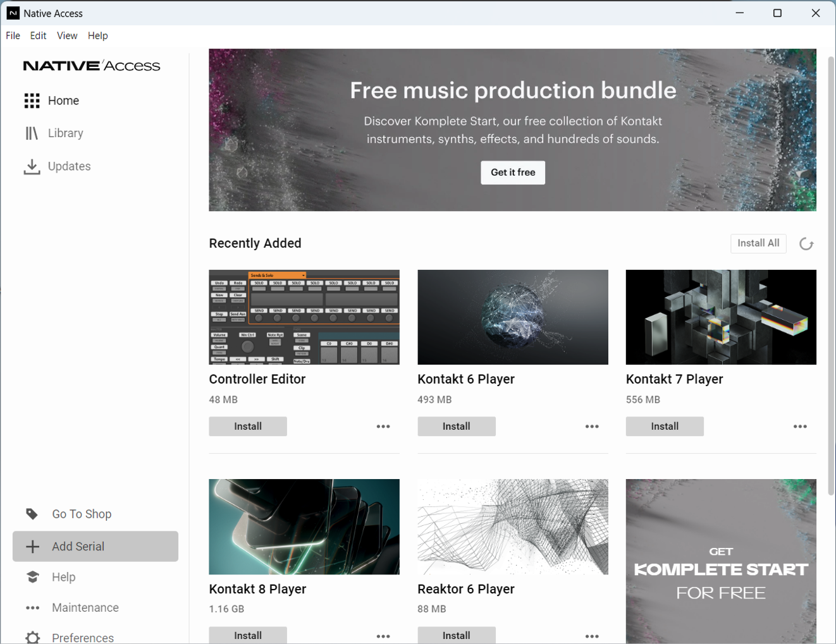Open more options for Reaktor 6 Player
This screenshot has height=644, width=836.
coord(592,636)
